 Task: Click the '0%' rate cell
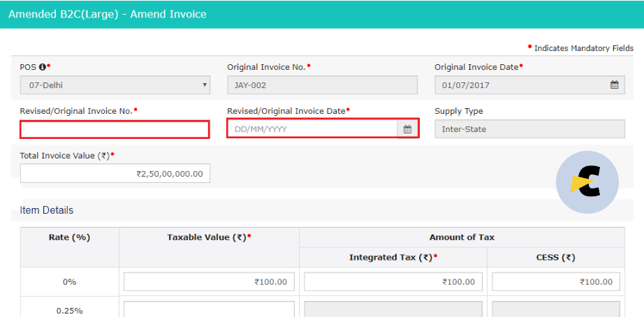pyautogui.click(x=69, y=282)
